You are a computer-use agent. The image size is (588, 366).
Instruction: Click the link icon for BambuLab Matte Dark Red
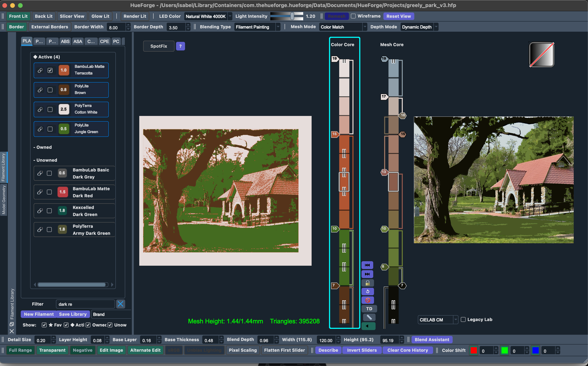click(x=40, y=192)
